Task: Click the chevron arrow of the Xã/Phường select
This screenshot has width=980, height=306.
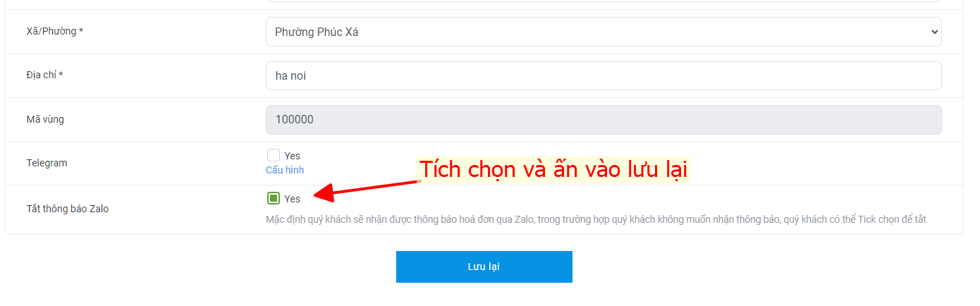Action: click(934, 32)
